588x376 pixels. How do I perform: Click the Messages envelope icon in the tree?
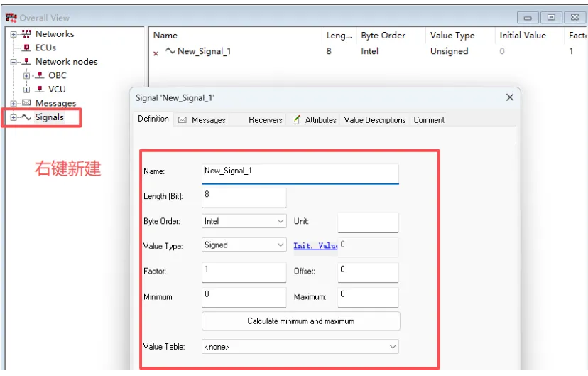(x=26, y=104)
